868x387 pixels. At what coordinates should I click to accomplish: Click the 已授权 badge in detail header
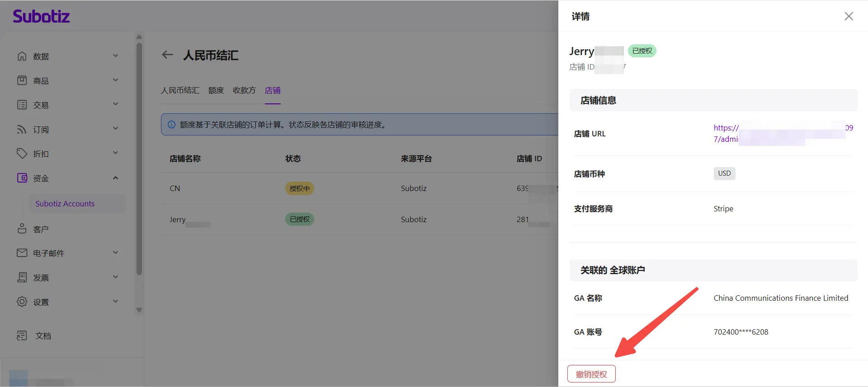pos(642,51)
